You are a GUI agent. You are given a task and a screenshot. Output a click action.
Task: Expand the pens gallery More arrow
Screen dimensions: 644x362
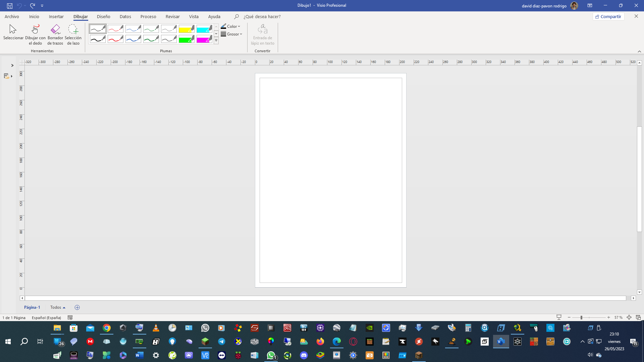click(216, 41)
